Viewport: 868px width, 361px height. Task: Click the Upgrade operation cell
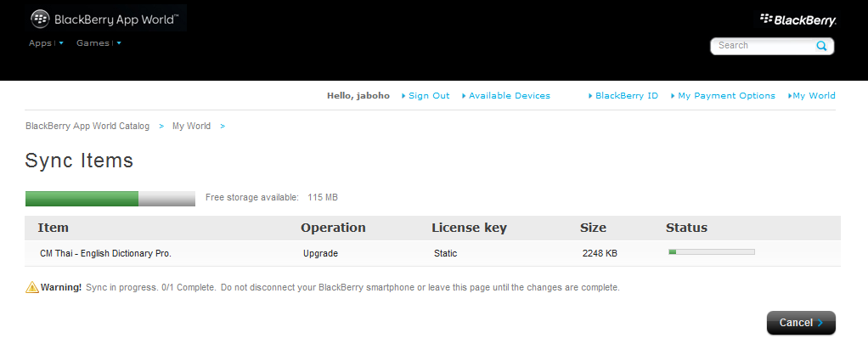(x=320, y=254)
